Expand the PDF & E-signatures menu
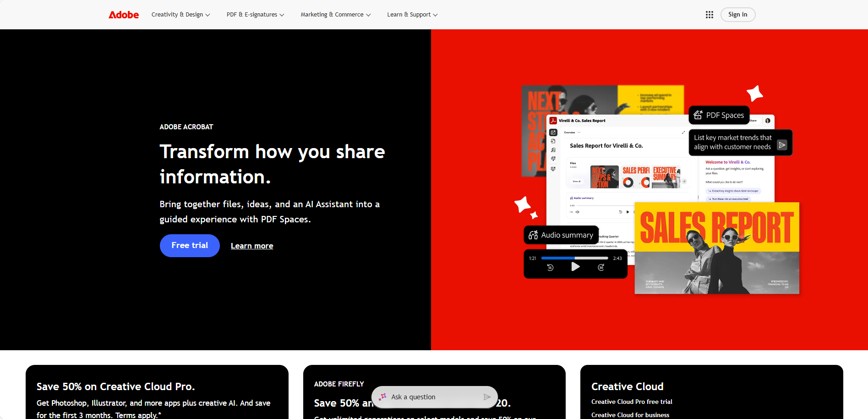The width and height of the screenshot is (868, 419). pyautogui.click(x=255, y=15)
